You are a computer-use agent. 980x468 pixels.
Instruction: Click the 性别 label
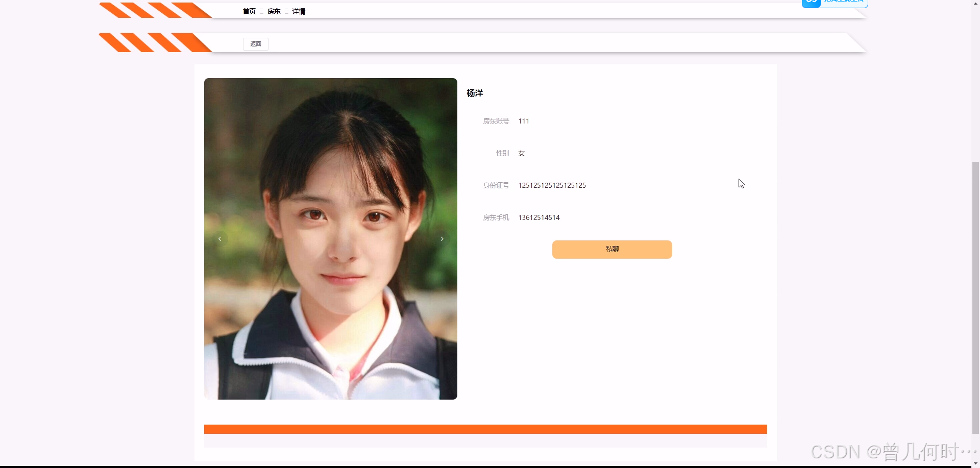point(503,153)
